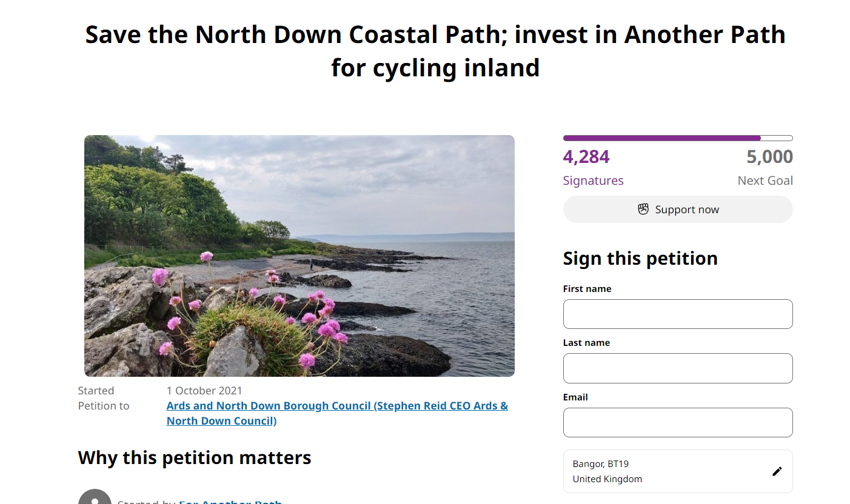Click the petition title heading
Viewport: 850px width, 504px height.
pyautogui.click(x=435, y=51)
